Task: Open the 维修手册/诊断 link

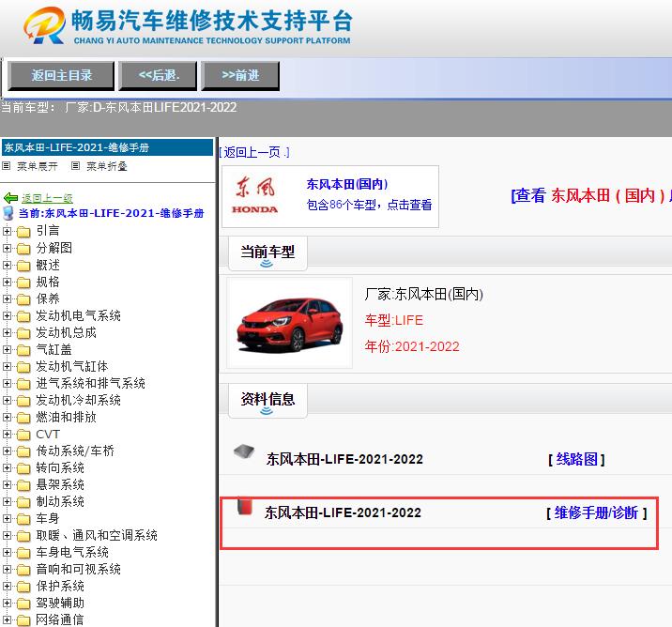Action: pyautogui.click(x=596, y=512)
